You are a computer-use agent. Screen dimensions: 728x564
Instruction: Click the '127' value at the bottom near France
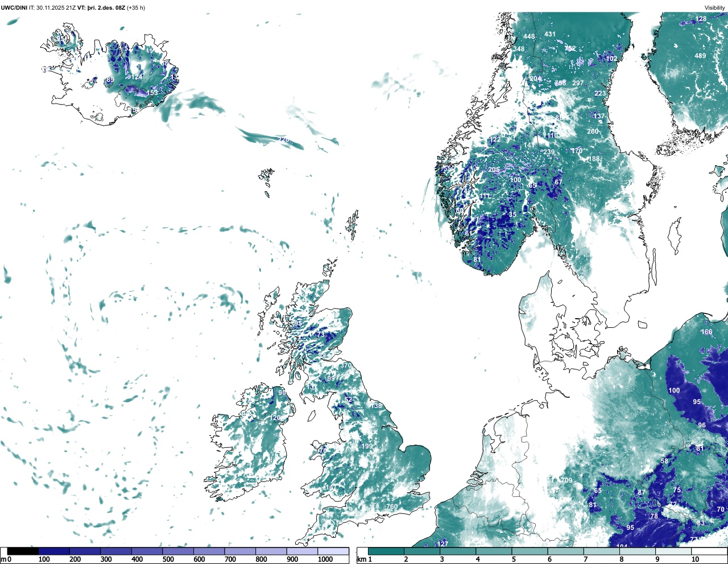pos(442,544)
